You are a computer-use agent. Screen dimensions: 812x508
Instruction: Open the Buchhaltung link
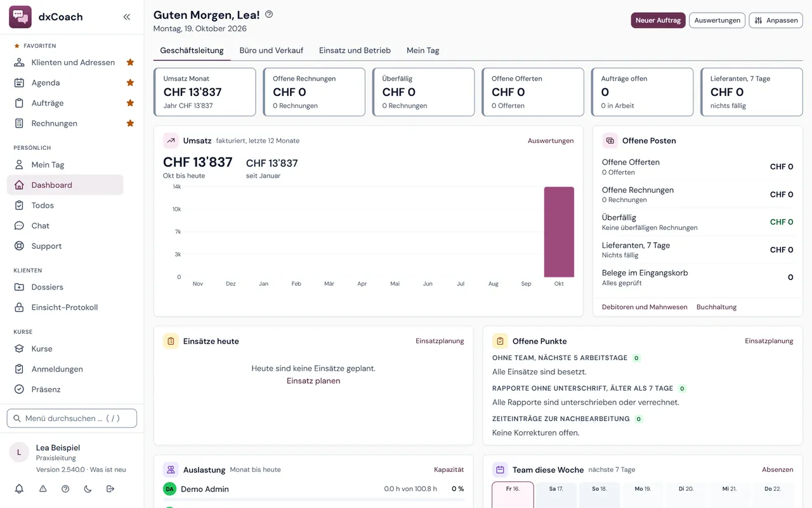(717, 307)
